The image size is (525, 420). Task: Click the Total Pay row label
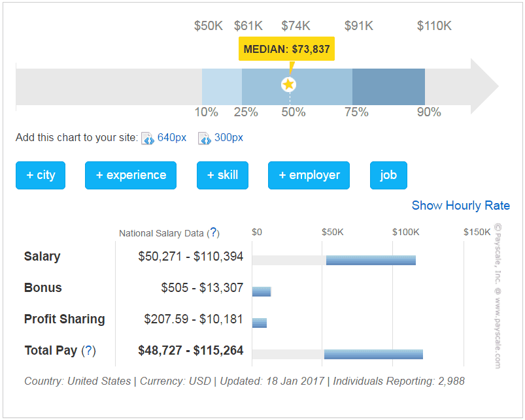(50, 351)
